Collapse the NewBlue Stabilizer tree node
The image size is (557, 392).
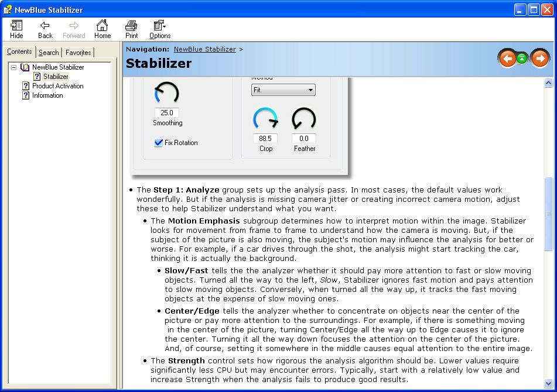coord(14,67)
